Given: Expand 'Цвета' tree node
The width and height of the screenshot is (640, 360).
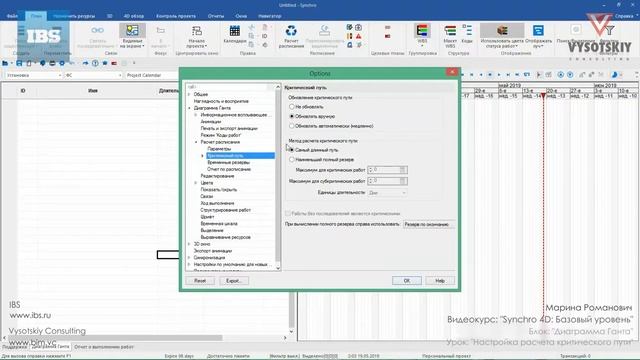Looking at the screenshot, I should 196,183.
